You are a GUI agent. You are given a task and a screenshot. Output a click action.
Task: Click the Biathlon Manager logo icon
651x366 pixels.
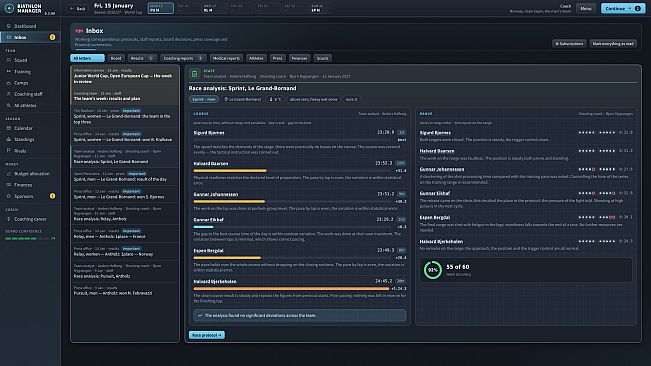tap(9, 8)
